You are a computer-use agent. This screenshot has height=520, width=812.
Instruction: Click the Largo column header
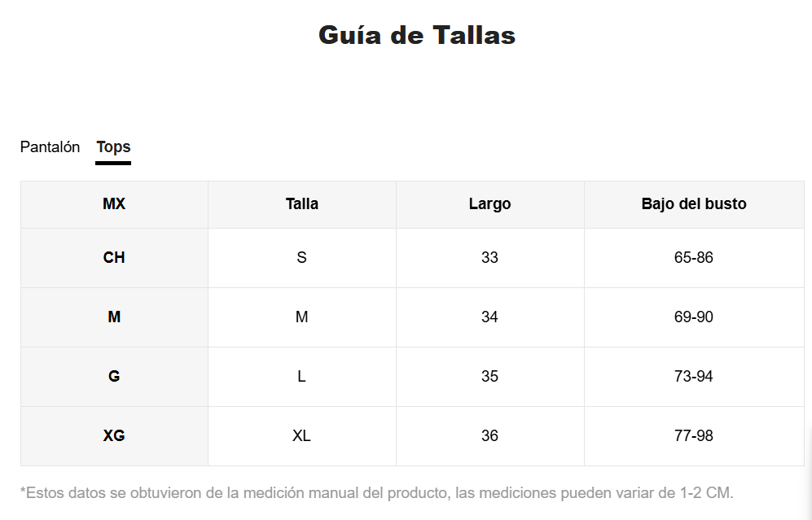pos(490,204)
